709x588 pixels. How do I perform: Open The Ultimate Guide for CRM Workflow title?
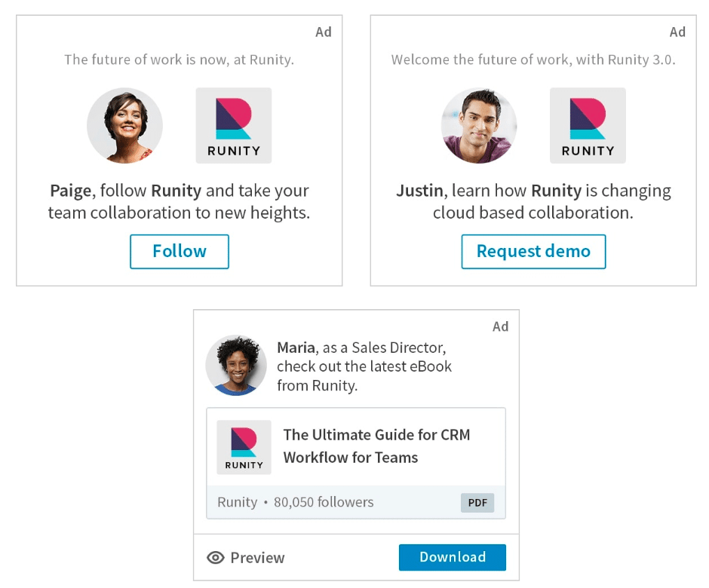[376, 446]
